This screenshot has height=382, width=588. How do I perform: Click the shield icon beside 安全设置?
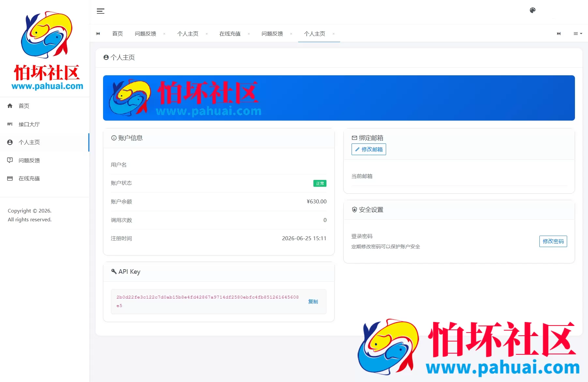pyautogui.click(x=354, y=210)
